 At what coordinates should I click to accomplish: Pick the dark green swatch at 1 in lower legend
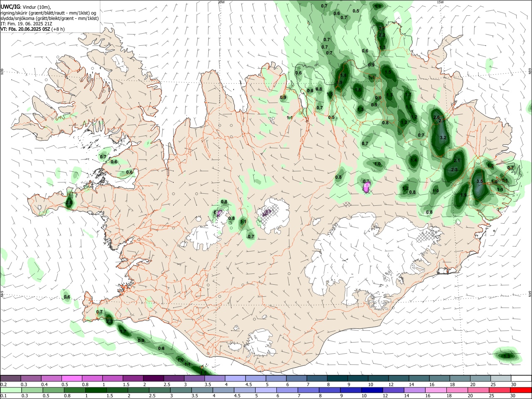point(96,390)
